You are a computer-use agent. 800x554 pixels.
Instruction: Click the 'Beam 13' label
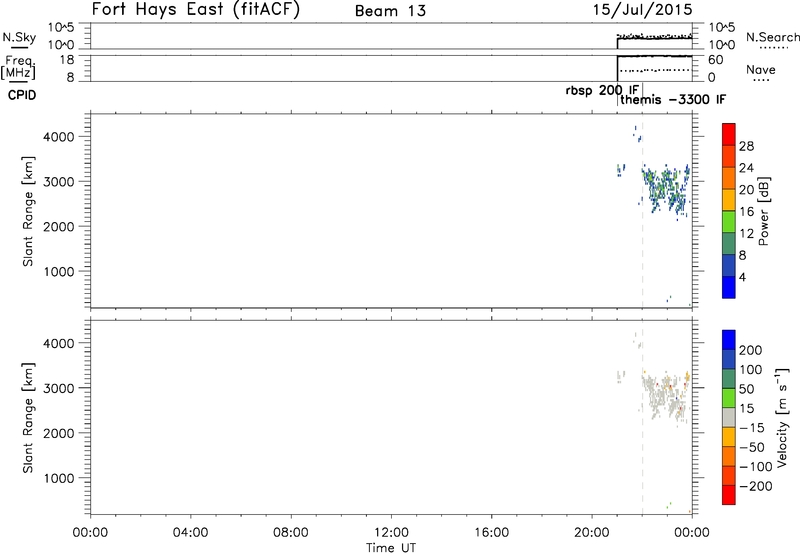click(x=390, y=11)
